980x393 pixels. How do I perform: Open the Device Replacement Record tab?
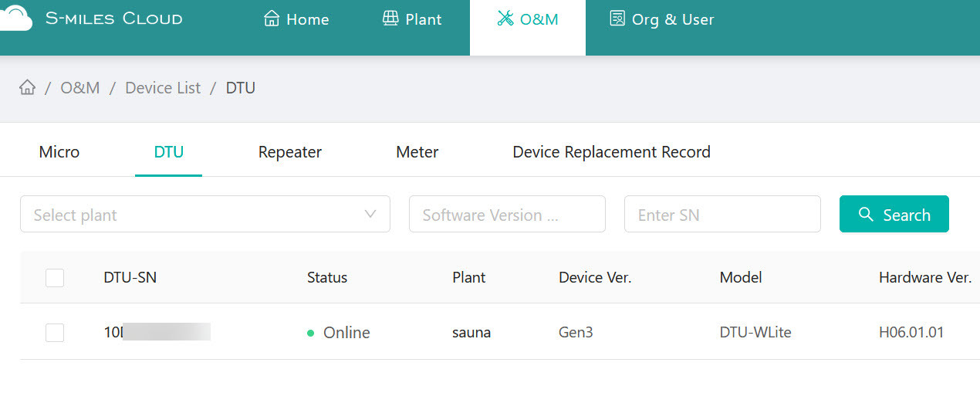point(611,152)
